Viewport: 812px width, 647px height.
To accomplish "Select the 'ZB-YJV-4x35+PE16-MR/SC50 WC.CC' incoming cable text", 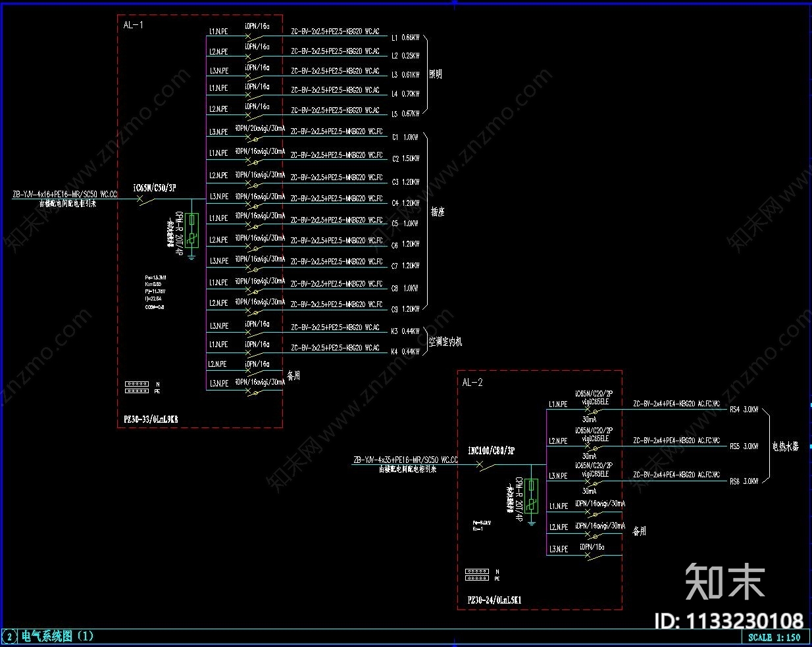I will pos(405,460).
